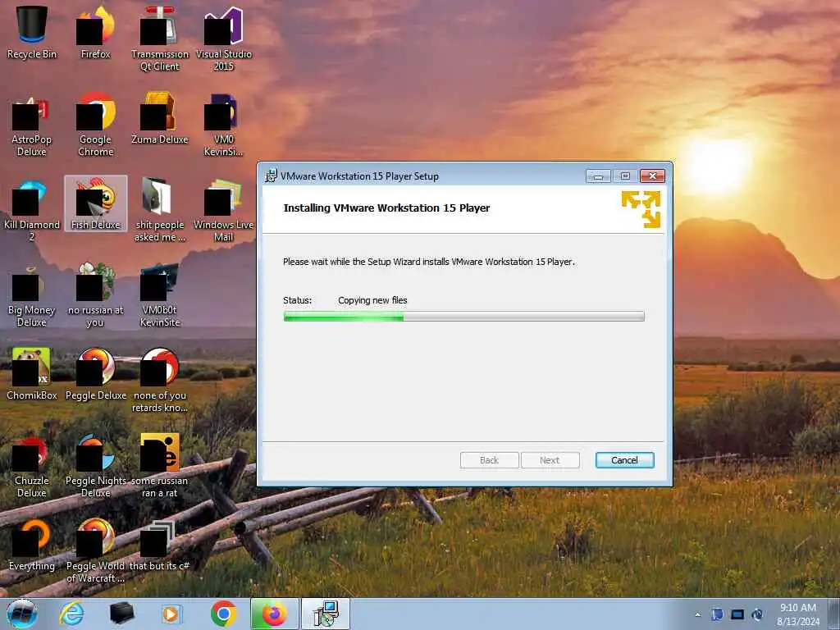
Task: Select the 'no russian at you' desktop icon
Action: coord(96,295)
